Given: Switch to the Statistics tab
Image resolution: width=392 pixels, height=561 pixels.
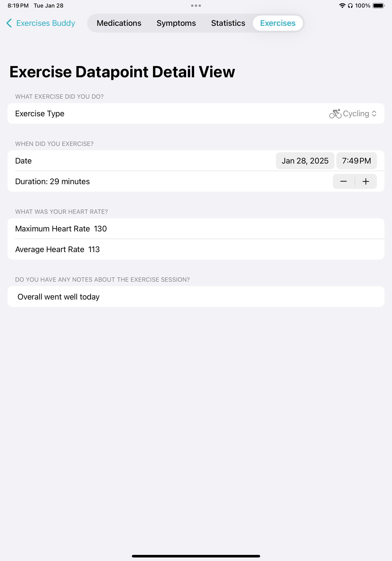Looking at the screenshot, I should (228, 23).
